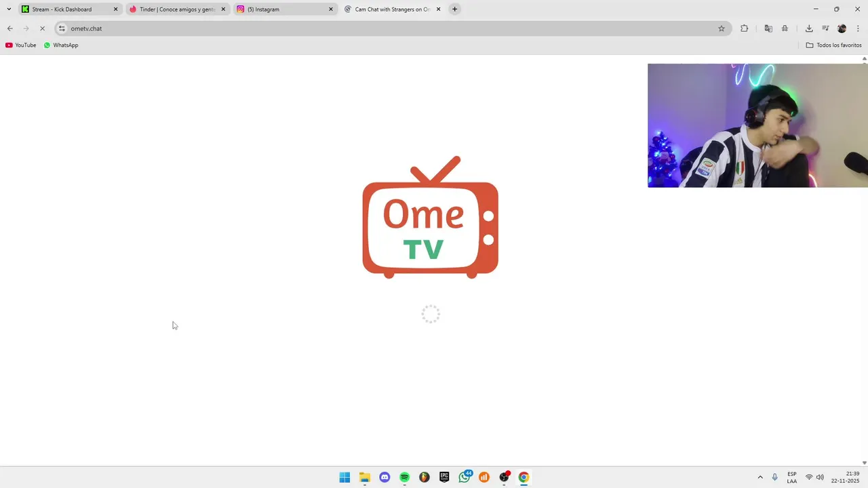Open the Chrome three-dot menu
The image size is (868, 488).
tap(858, 28)
